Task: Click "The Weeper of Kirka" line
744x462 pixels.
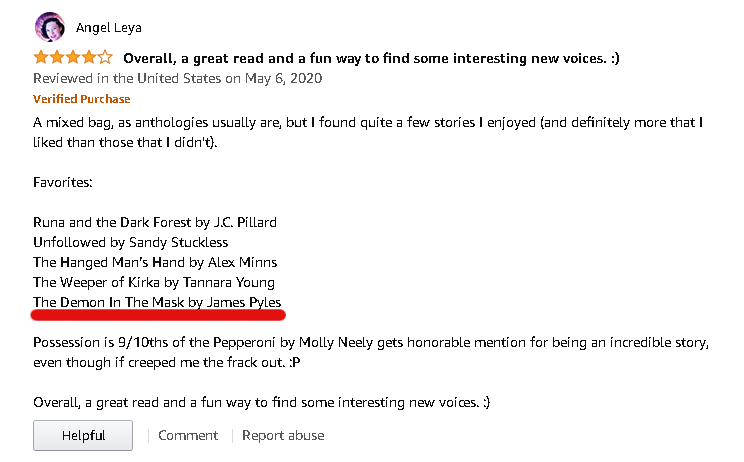Action: [154, 282]
